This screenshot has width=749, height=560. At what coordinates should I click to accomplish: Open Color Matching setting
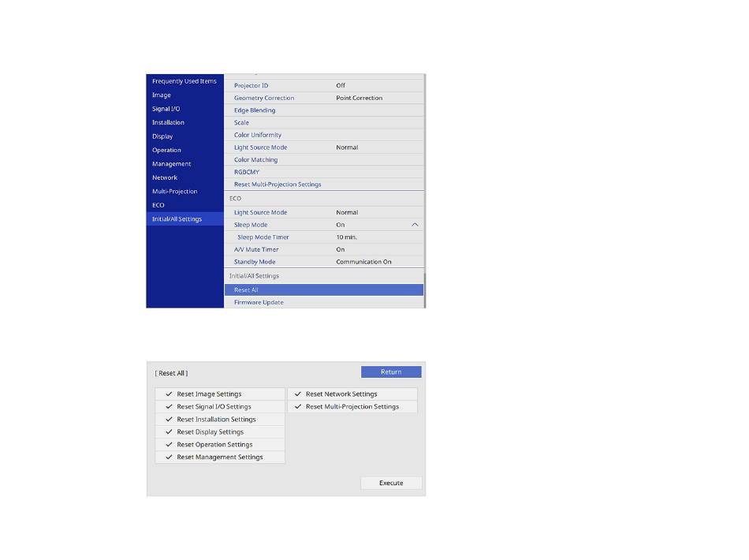[x=324, y=160]
